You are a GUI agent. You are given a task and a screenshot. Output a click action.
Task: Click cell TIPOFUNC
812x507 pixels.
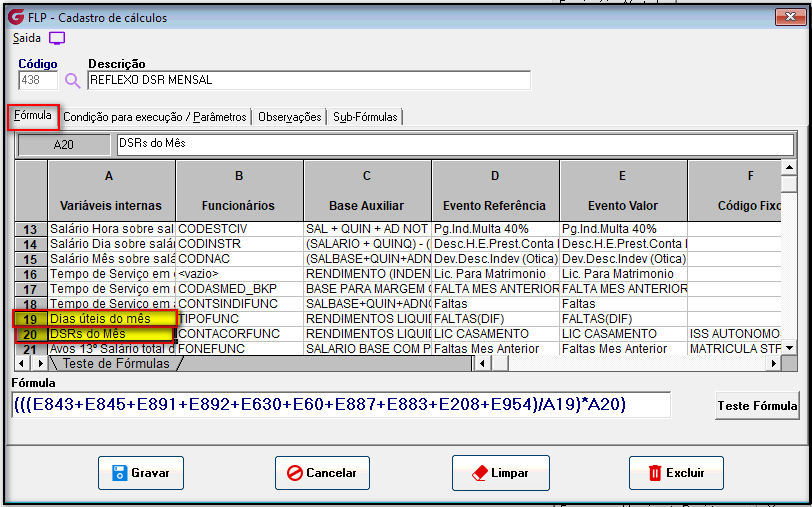pos(239,319)
